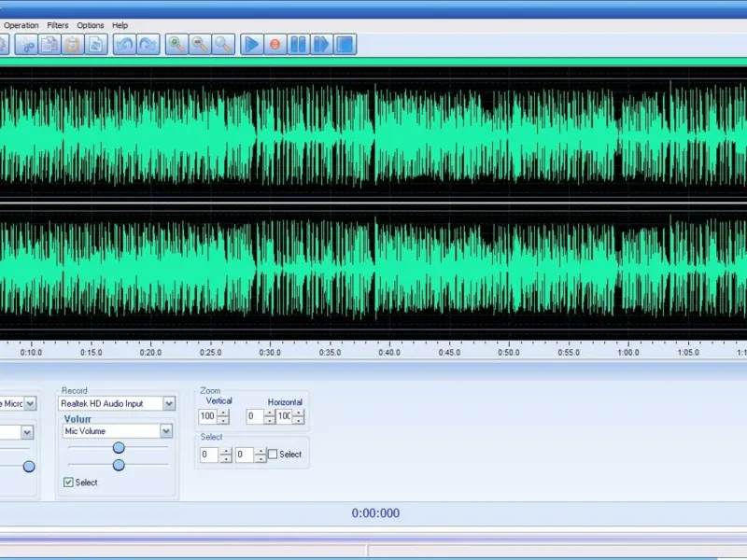Click the Stop playback icon
Screen dimensions: 747x560
pyautogui.click(x=345, y=44)
